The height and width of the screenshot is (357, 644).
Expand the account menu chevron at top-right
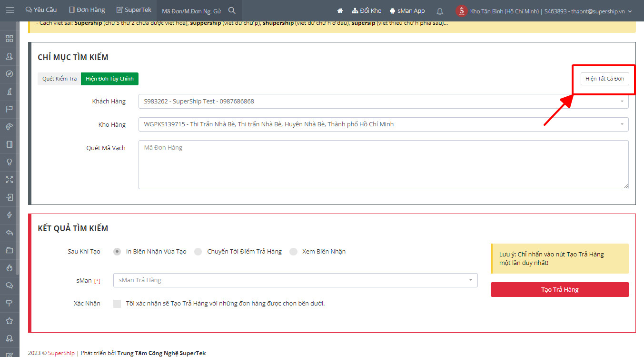(x=630, y=11)
